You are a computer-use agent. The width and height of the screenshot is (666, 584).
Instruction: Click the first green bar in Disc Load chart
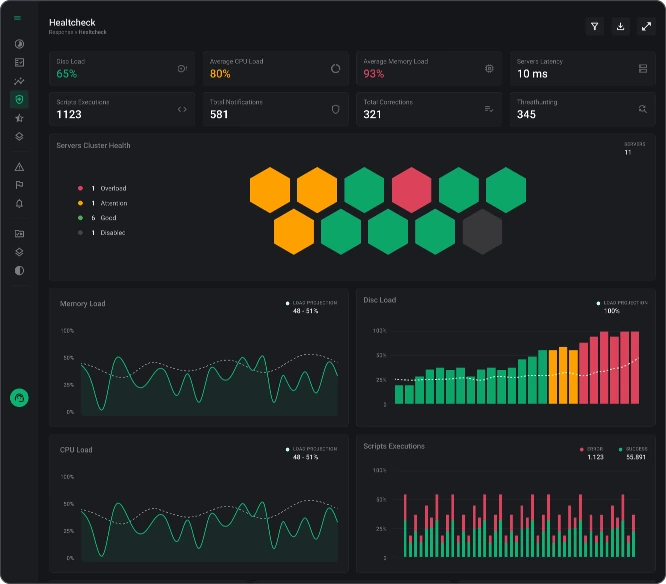point(399,394)
